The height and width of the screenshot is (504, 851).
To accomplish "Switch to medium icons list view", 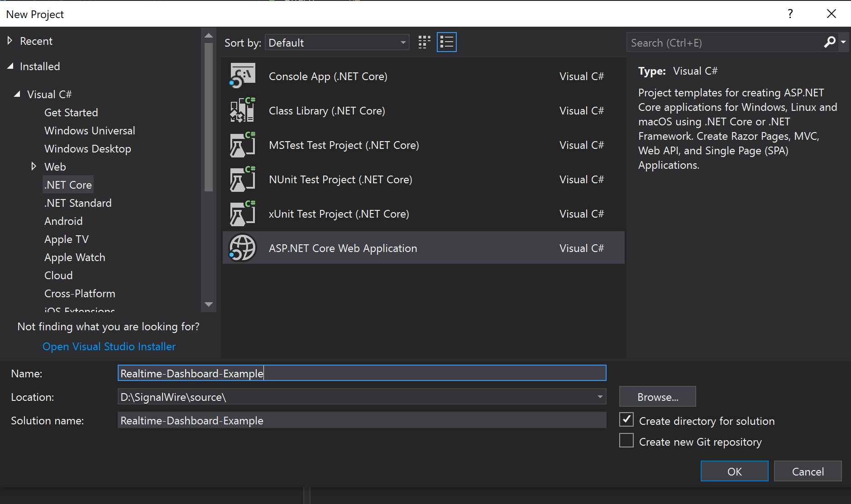I will [x=446, y=43].
